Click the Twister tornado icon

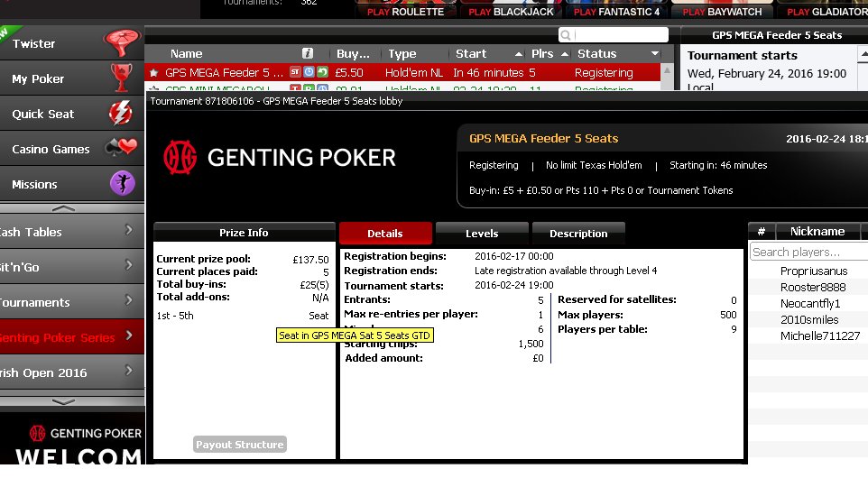point(122,42)
